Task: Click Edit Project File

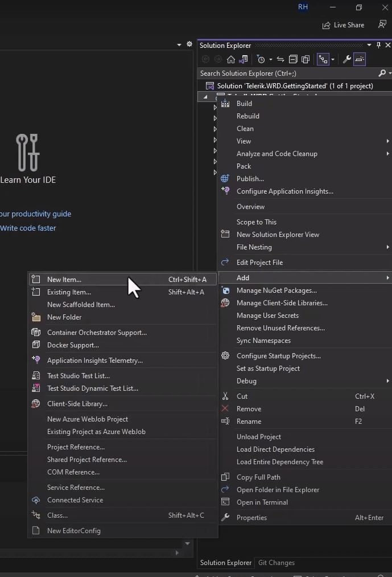Action: coord(305,263)
